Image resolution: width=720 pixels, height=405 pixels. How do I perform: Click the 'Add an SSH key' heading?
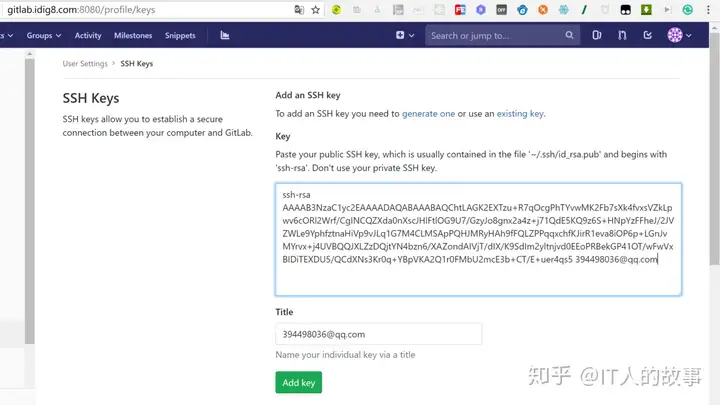point(308,95)
